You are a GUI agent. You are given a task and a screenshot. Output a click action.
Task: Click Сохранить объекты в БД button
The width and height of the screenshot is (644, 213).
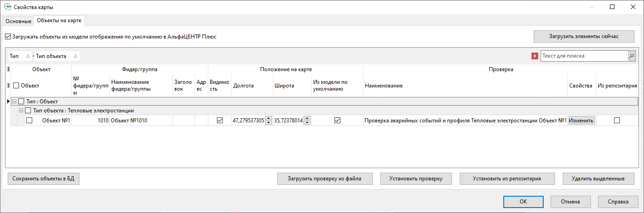[44, 179]
